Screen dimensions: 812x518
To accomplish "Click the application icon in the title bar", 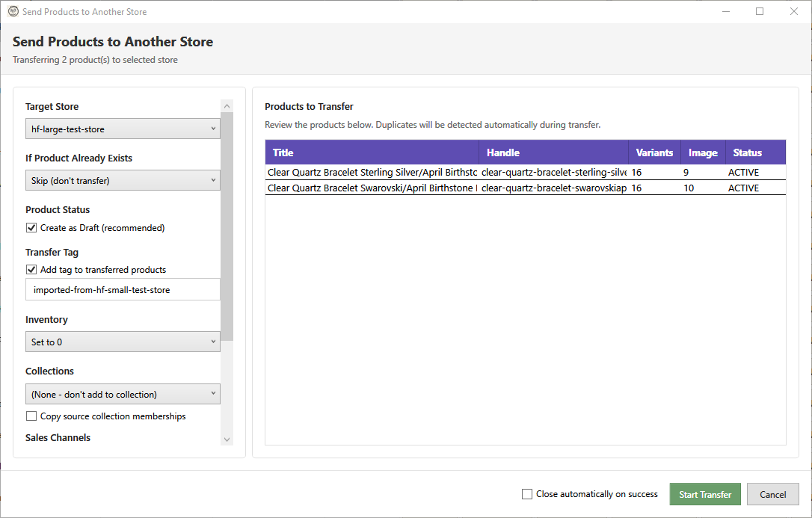I will point(12,11).
